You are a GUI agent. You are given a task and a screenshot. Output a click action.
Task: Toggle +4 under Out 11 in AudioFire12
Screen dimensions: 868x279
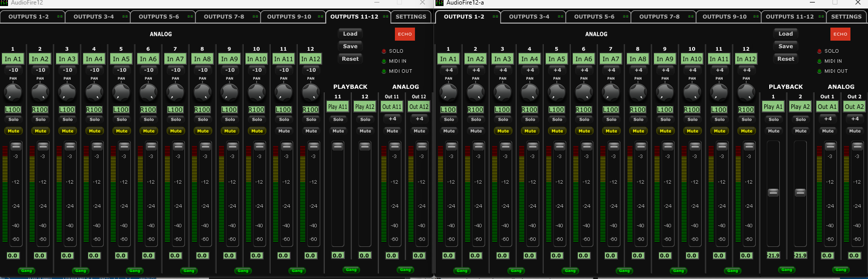392,119
